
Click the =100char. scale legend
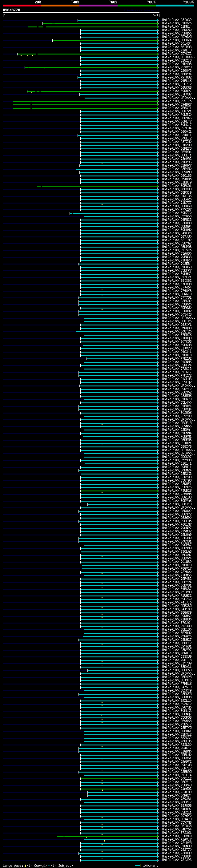[147, 866]
